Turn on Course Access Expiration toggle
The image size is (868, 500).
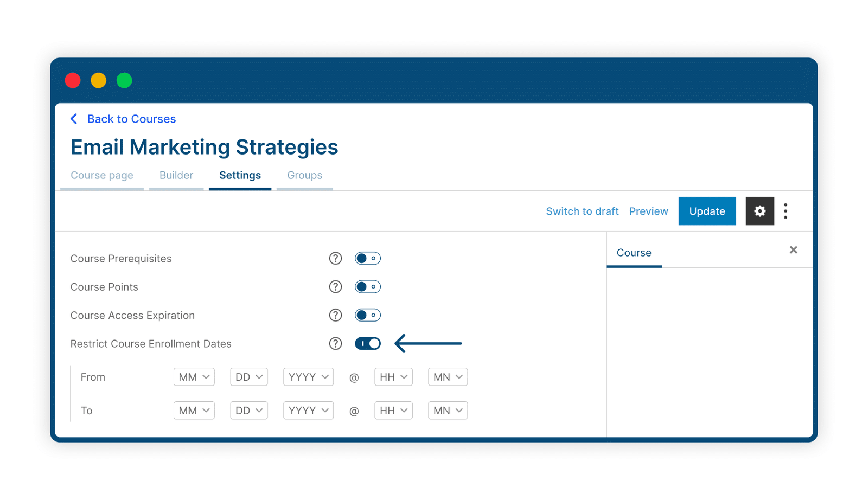coord(368,315)
